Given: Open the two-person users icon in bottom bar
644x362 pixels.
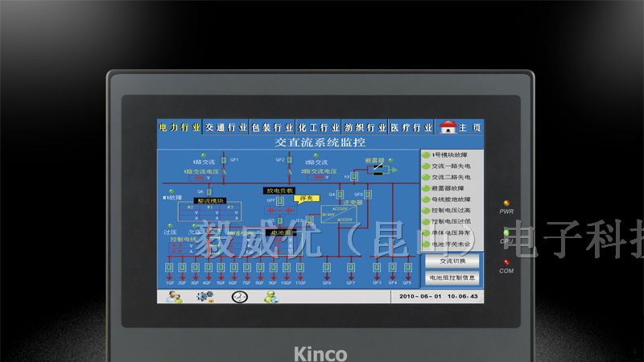Looking at the screenshot, I should (174, 296).
